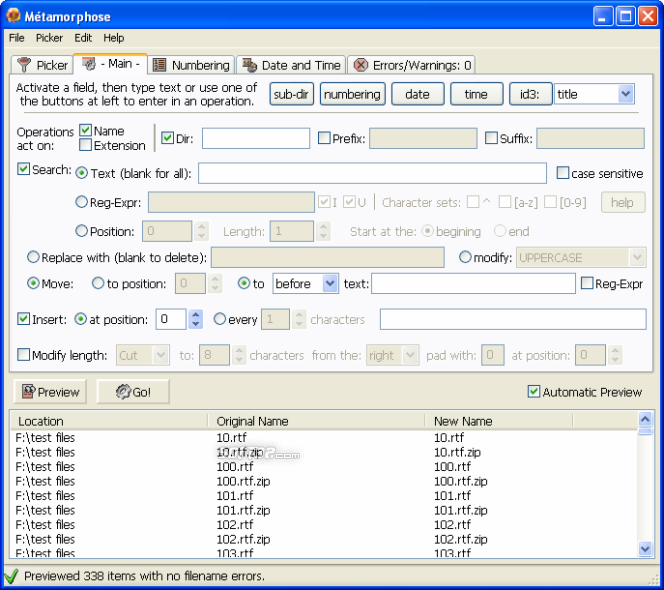Screen dimensions: 664x590
Task: Select Move to position radio button
Action: tap(98, 283)
